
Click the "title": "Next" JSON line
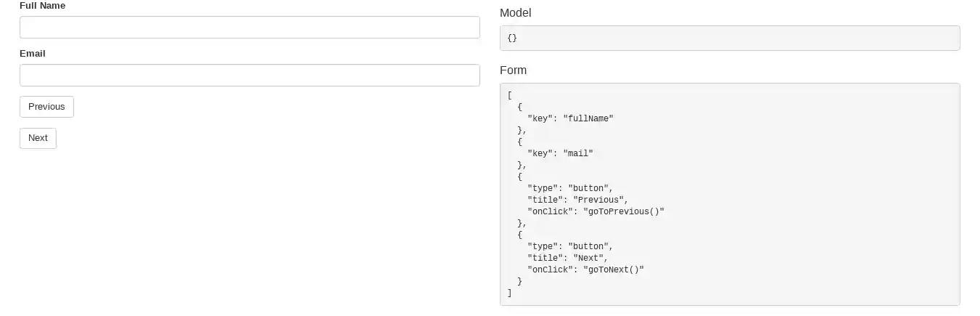pos(568,258)
